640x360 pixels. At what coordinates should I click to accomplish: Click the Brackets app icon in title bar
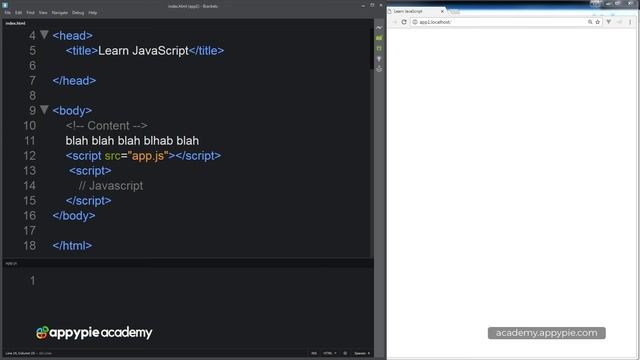point(5,5)
